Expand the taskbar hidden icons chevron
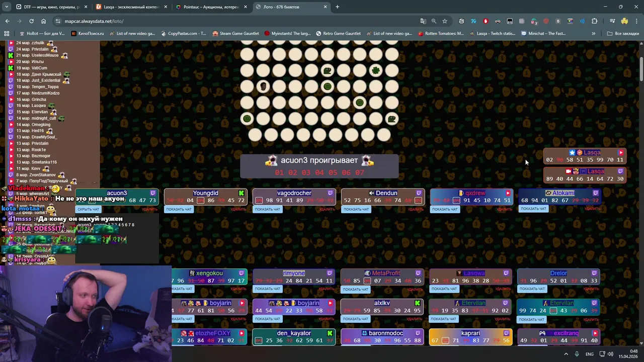 coord(566,354)
